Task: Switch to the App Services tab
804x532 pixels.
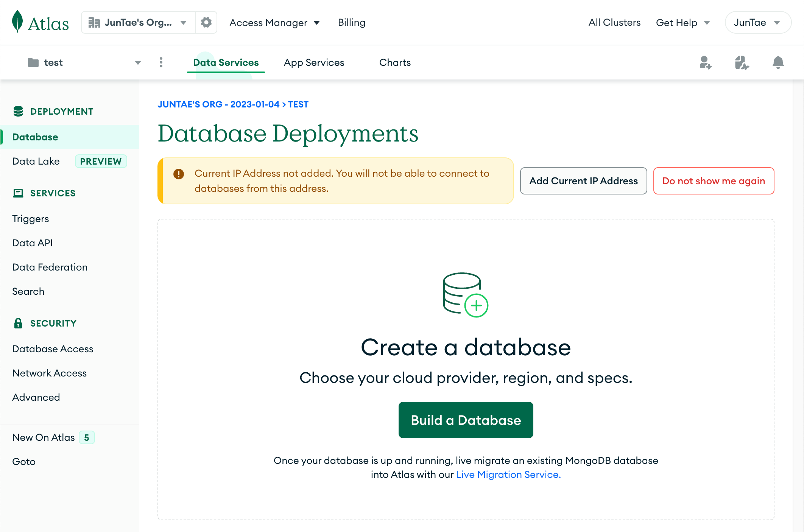Action: click(314, 62)
